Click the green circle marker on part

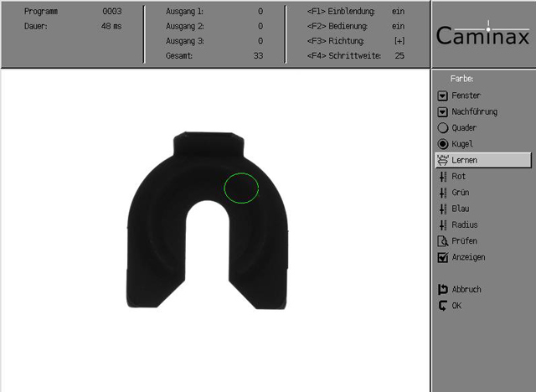[241, 188]
